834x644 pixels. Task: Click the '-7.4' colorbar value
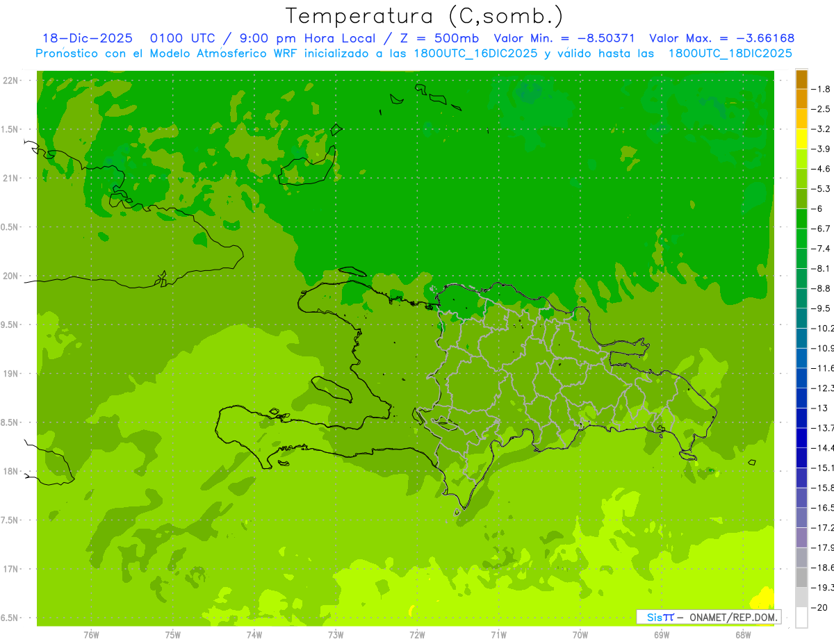(821, 248)
